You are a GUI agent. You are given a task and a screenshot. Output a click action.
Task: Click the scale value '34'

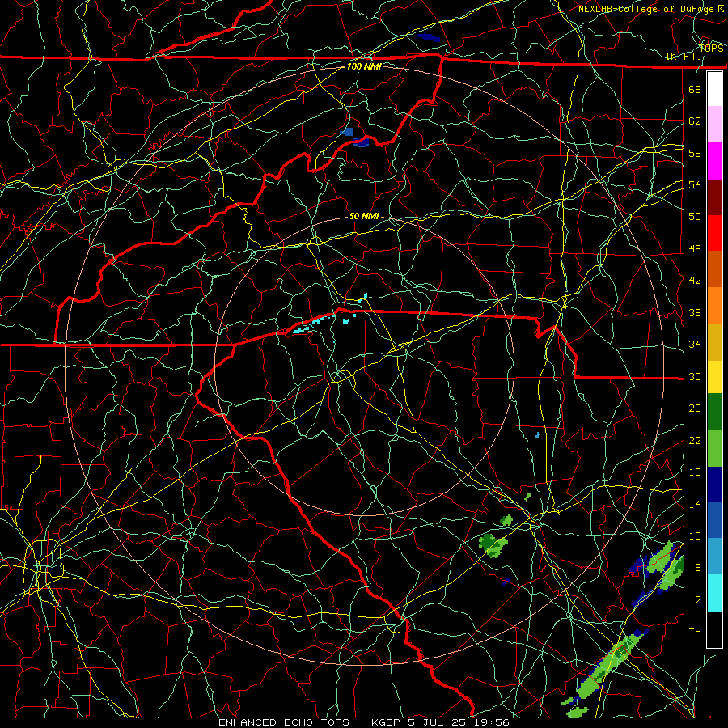pos(695,345)
